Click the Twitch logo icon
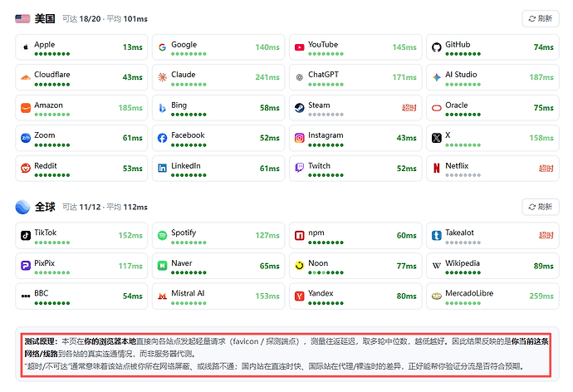The image size is (573, 392). (299, 168)
